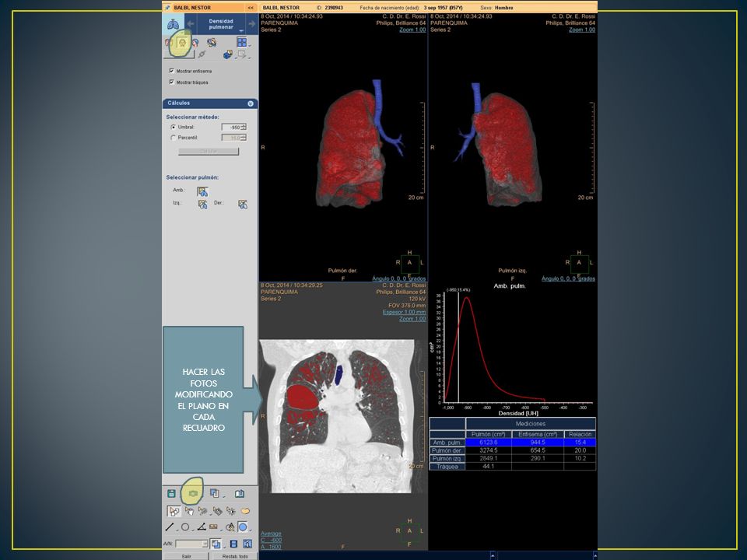Select the Tráquea row header
747x560 pixels.
(x=447, y=467)
